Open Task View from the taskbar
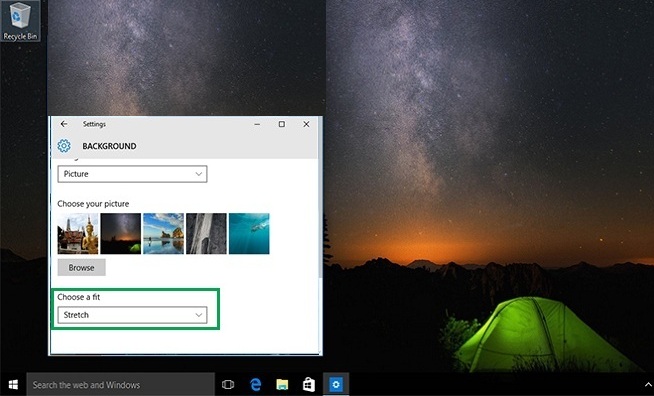 tap(228, 384)
